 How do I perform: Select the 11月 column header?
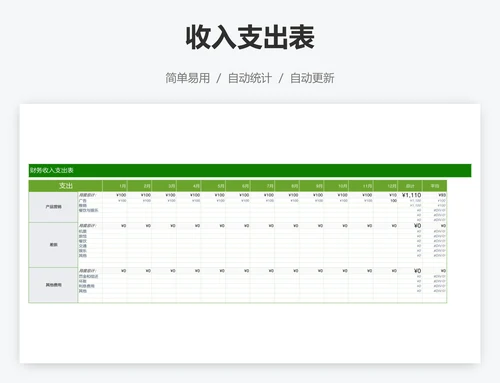pyautogui.click(x=361, y=186)
